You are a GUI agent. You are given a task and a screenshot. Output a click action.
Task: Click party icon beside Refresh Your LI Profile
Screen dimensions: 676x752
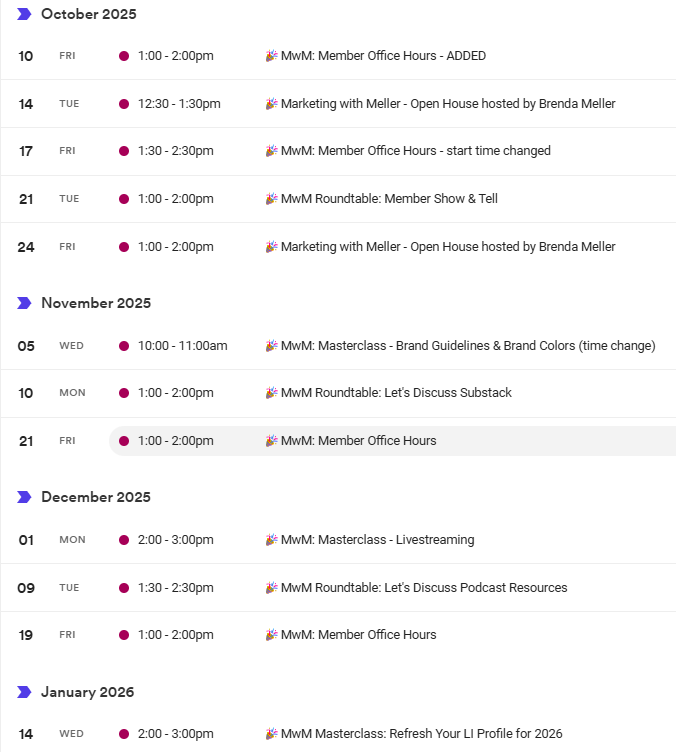(271, 734)
